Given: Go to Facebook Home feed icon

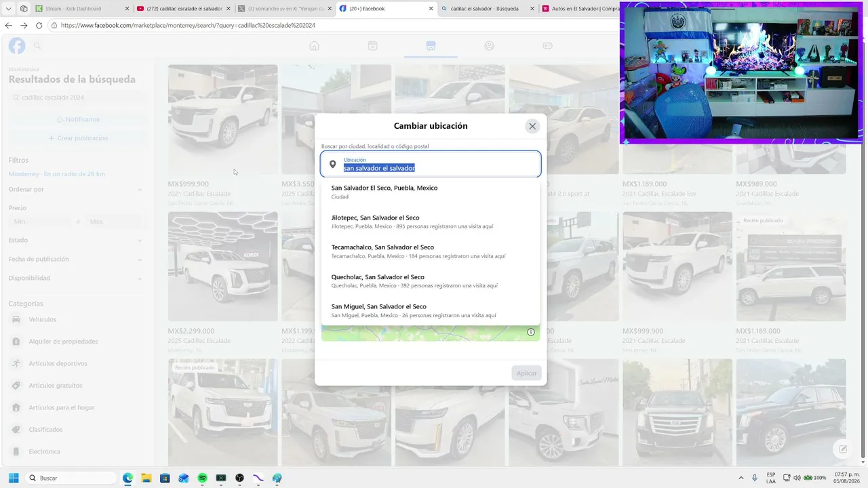Looking at the screenshot, I should (x=314, y=46).
